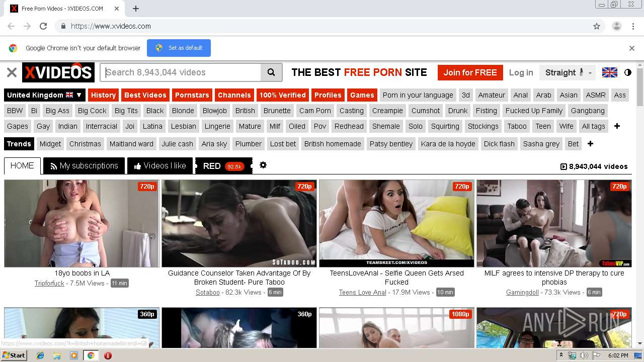Open the Channels section
The image size is (644, 362).
pyautogui.click(x=234, y=95)
